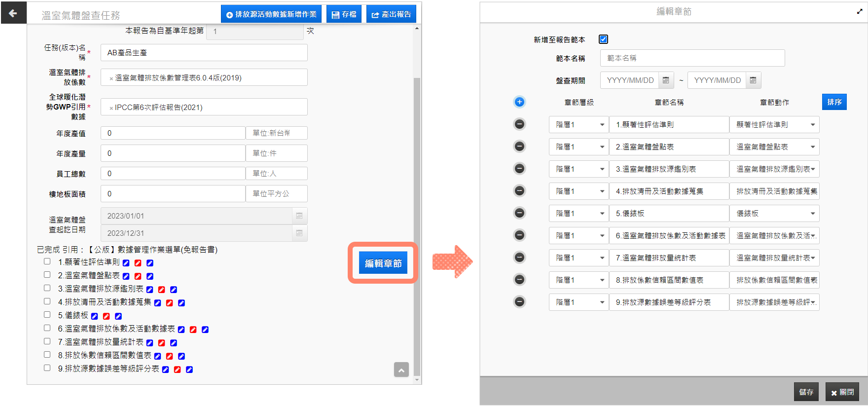Click scroll-to-top arrow icon in task panel
The image size is (868, 407).
[401, 370]
